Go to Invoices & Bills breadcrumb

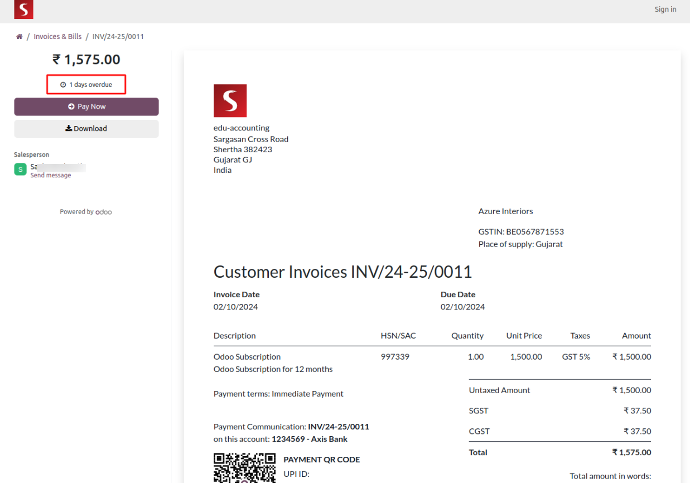coord(58,37)
